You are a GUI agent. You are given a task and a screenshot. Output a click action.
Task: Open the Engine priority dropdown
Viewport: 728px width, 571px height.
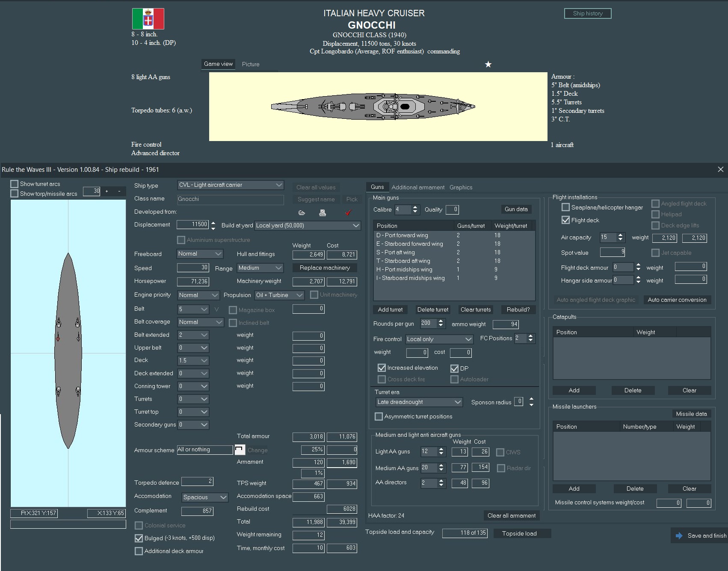coord(198,295)
